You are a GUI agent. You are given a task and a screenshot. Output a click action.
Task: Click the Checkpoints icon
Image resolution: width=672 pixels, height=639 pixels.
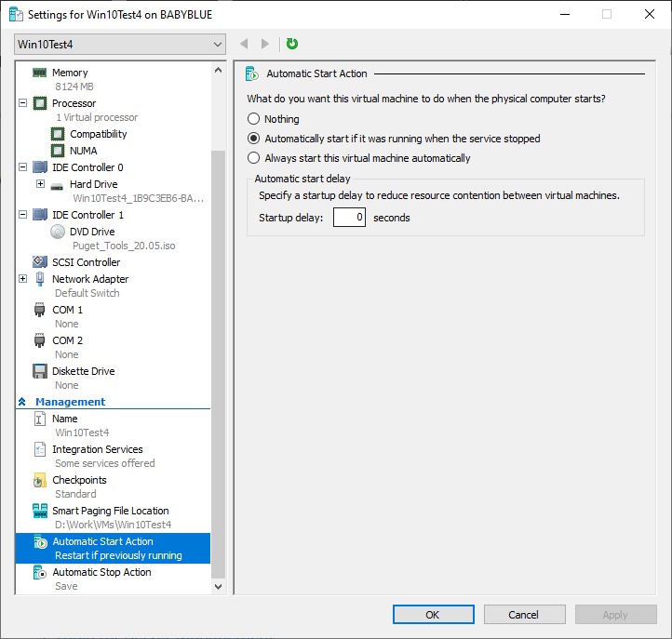40,480
